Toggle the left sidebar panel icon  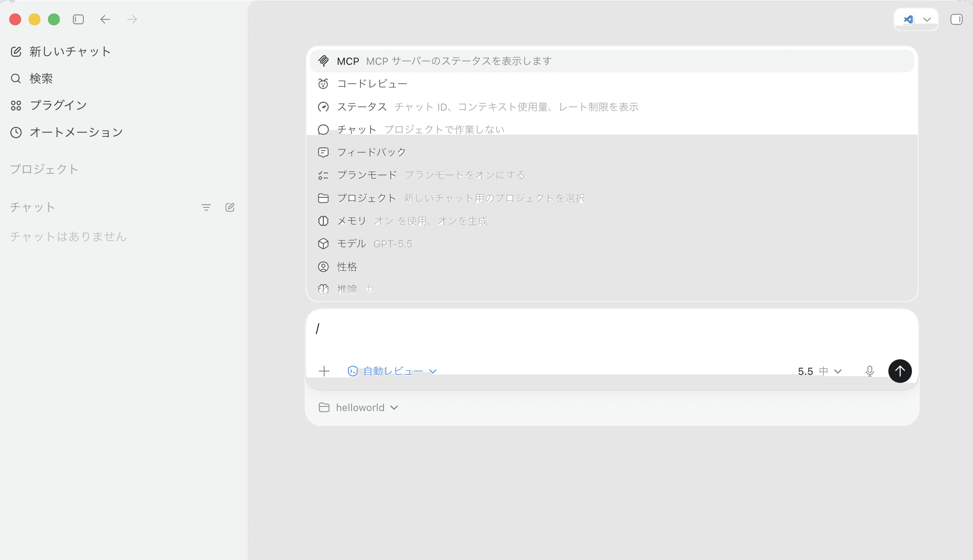78,19
